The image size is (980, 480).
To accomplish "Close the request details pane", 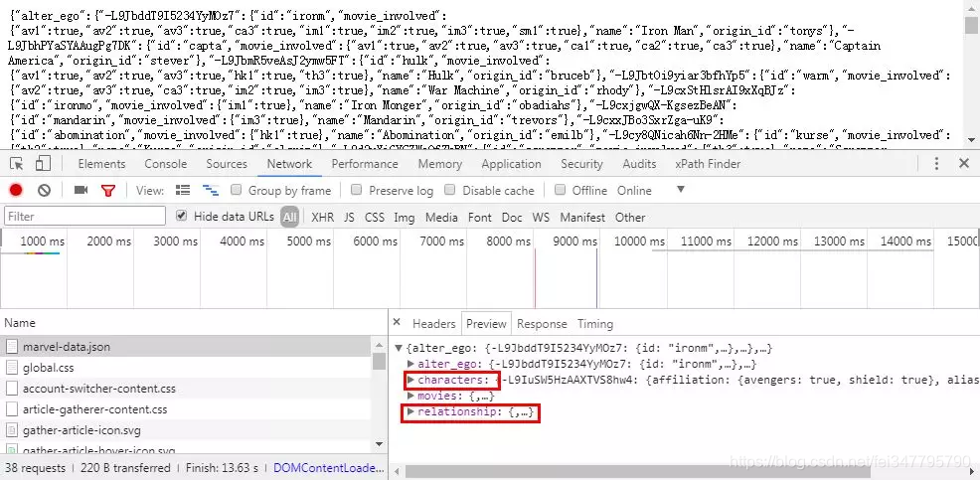I will pyautogui.click(x=397, y=323).
